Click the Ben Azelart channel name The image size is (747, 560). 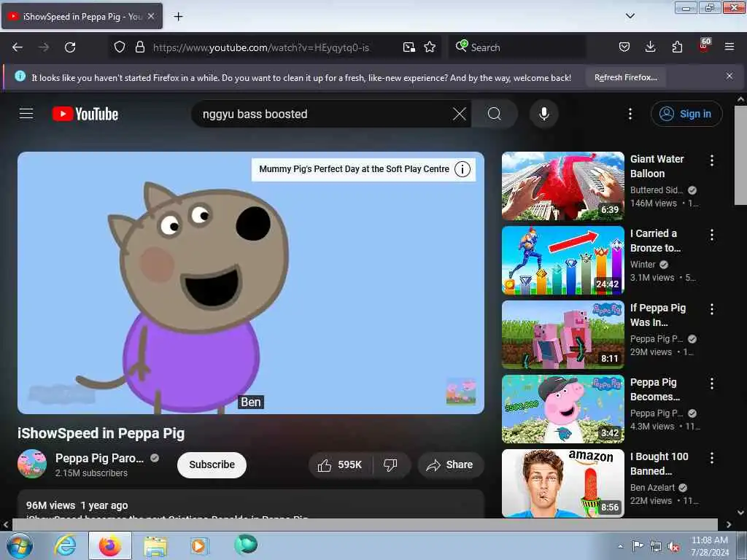(653, 488)
